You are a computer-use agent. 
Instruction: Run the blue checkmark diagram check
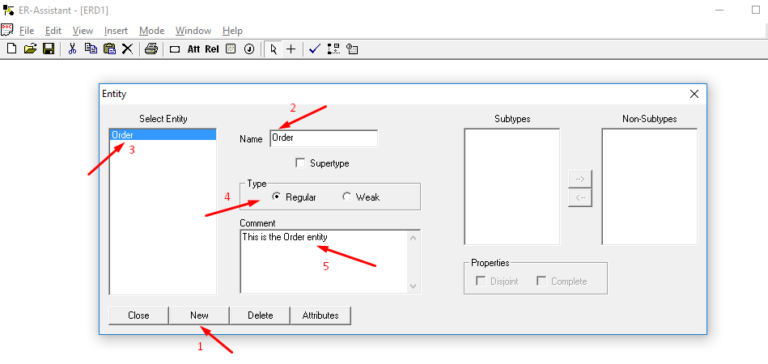pos(315,49)
